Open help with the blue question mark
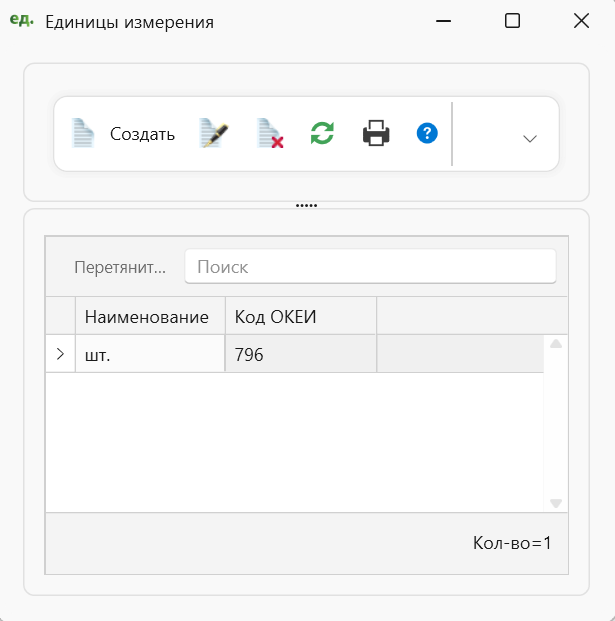Image resolution: width=615 pixels, height=621 pixels. point(427,133)
